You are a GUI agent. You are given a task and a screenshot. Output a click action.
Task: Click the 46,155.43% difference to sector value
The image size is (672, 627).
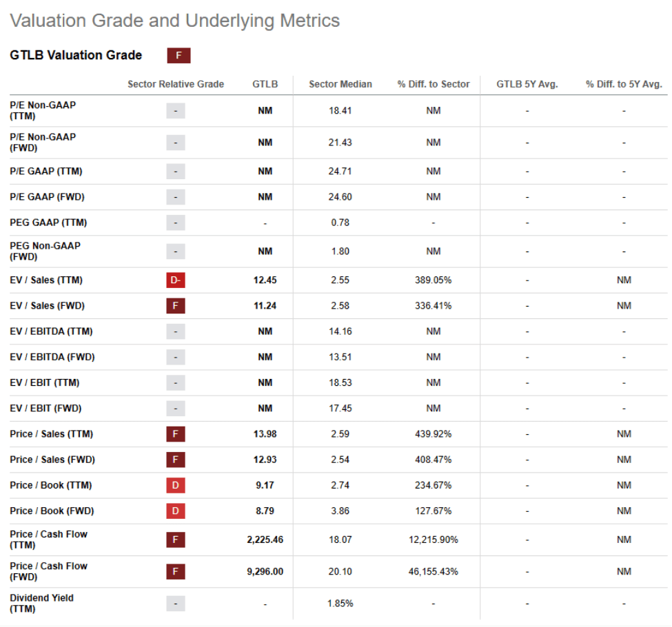(x=434, y=572)
